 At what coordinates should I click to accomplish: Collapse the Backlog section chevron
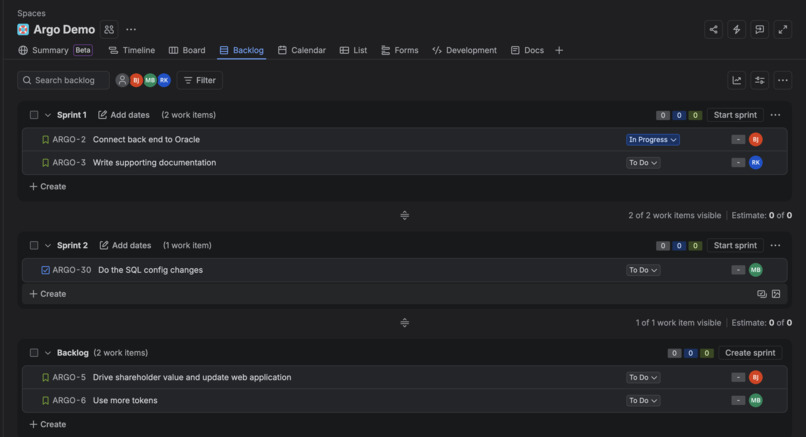click(48, 353)
